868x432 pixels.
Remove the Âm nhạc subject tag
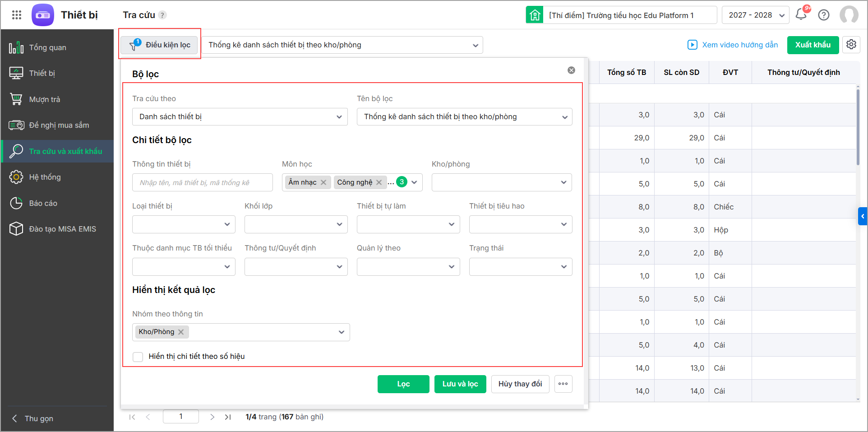(323, 182)
